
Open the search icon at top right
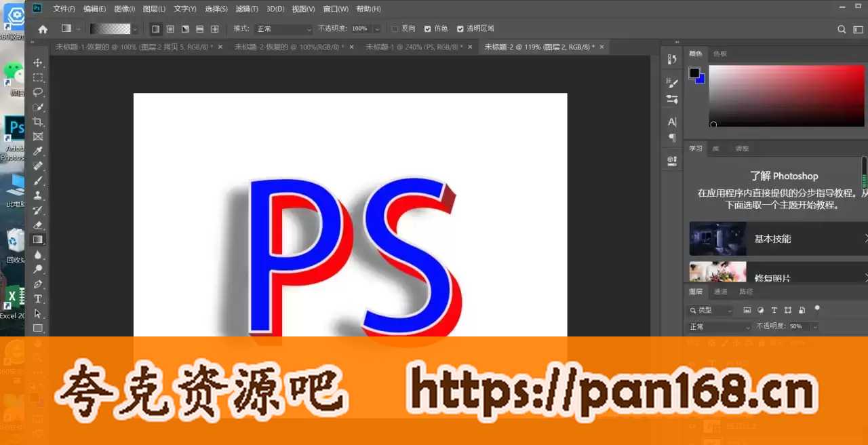842,29
